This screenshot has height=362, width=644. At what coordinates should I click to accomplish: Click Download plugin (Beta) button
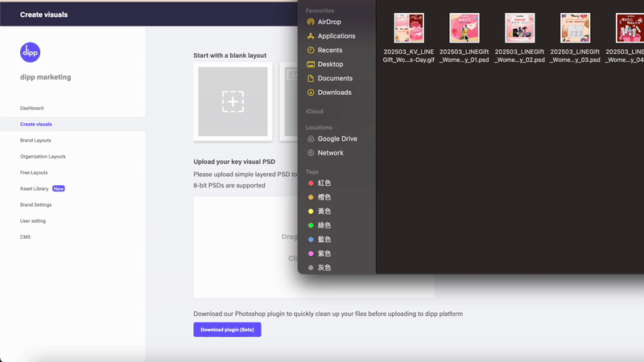click(227, 329)
